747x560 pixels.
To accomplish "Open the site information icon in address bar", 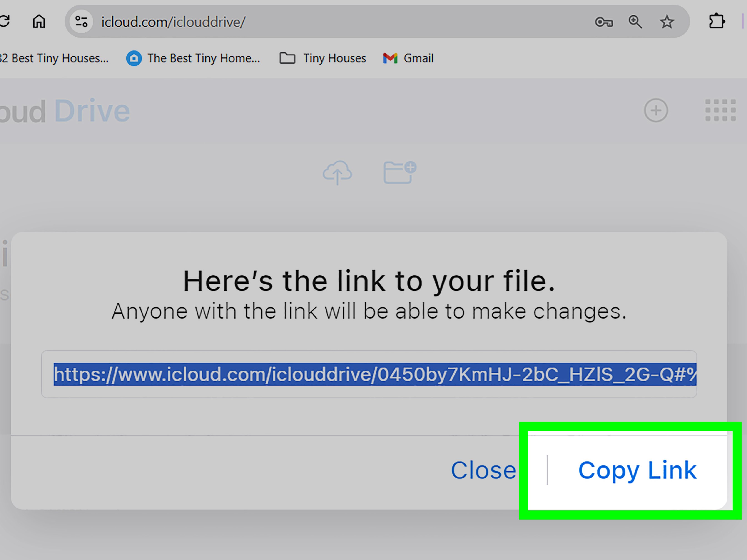I will (81, 21).
